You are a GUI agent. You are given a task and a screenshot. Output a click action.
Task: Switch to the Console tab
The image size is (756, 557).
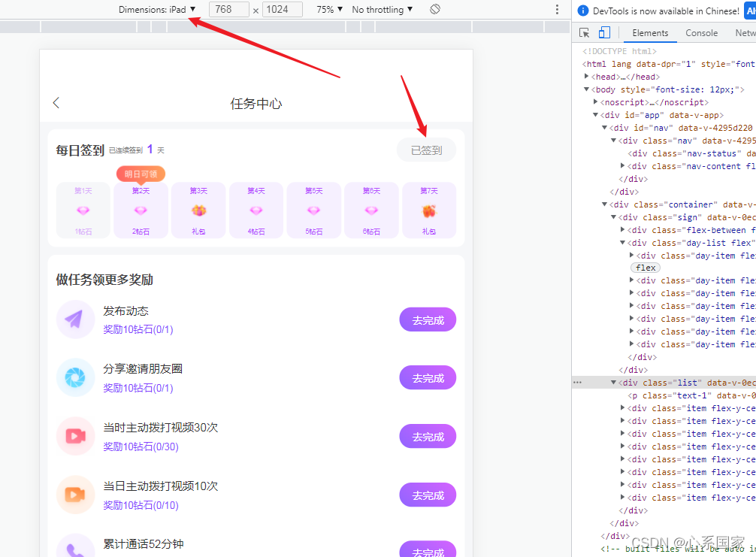(x=701, y=32)
